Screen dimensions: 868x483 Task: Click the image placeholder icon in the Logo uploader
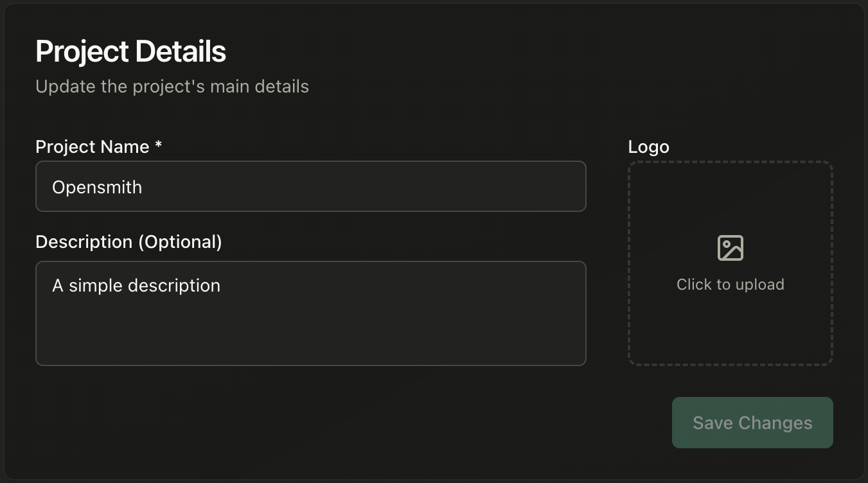pyautogui.click(x=730, y=247)
